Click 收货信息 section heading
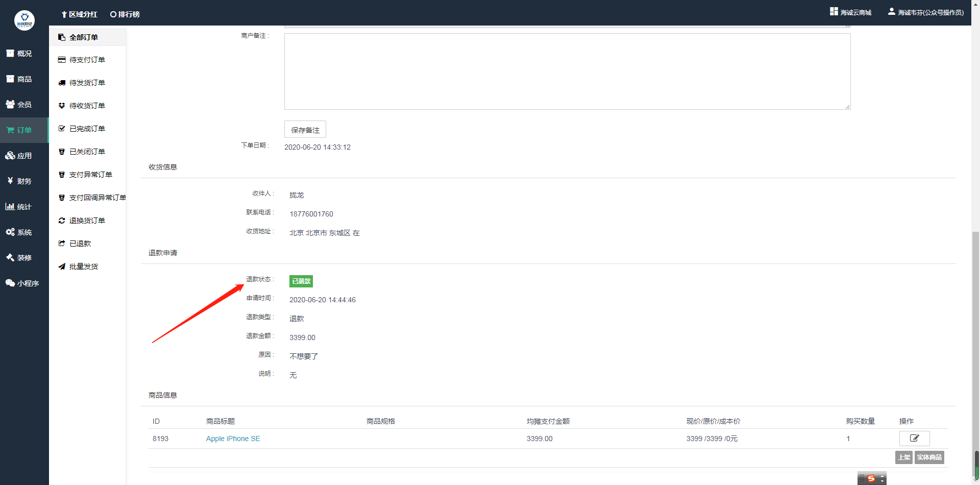This screenshot has width=980, height=485. 163,167
